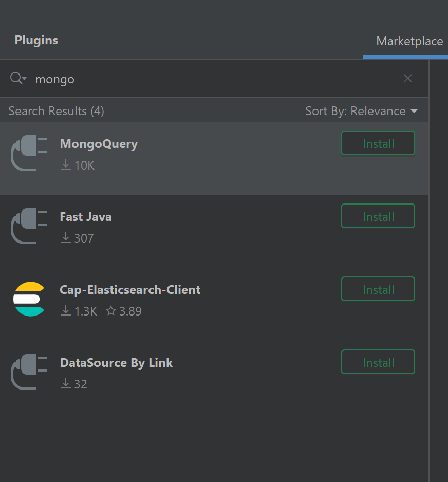
Task: Click the Search Results (4) label
Action: [56, 111]
